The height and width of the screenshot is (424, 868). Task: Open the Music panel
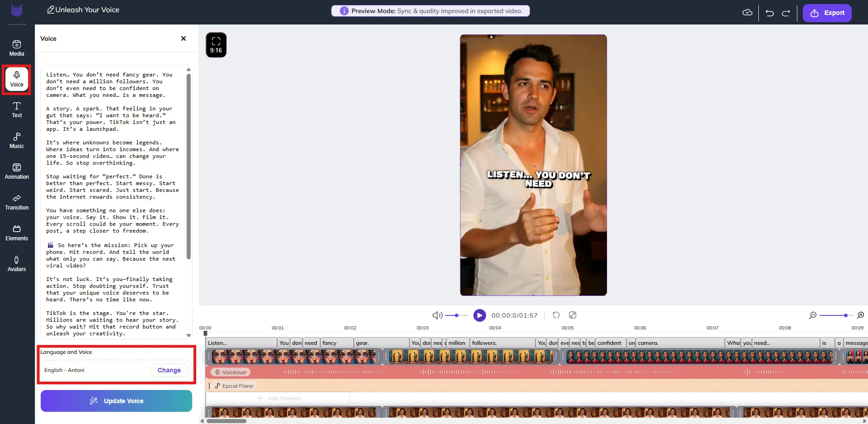[x=17, y=140]
